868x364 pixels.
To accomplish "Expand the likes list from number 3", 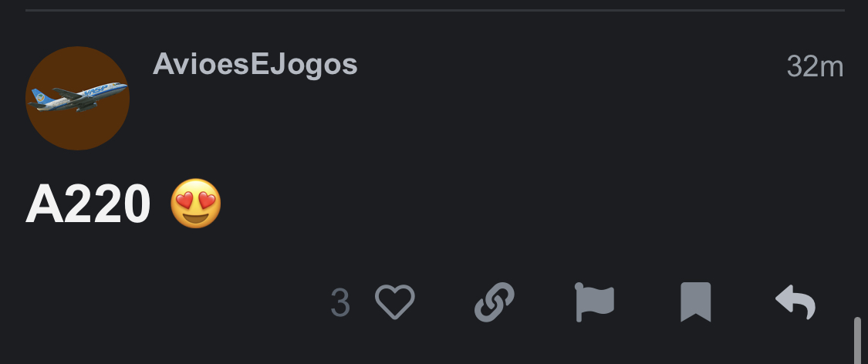I will tap(340, 302).
